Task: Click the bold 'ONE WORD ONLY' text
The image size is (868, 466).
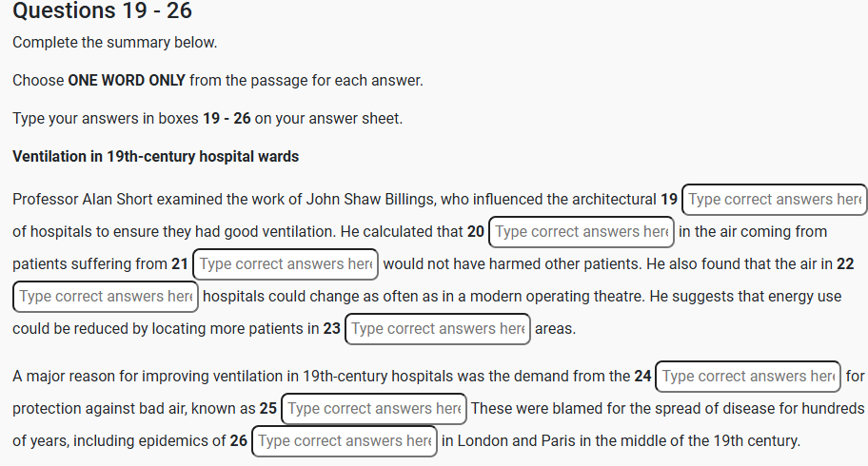Action: (x=127, y=81)
